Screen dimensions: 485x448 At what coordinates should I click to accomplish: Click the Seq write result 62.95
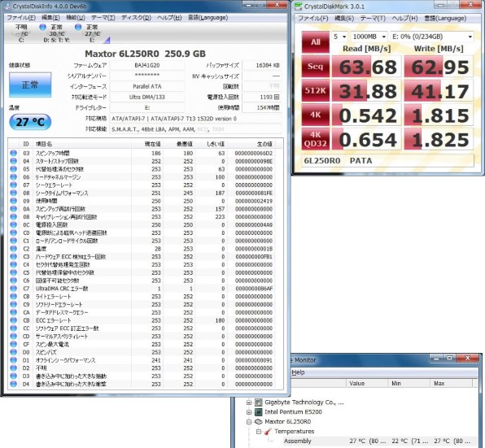(439, 67)
